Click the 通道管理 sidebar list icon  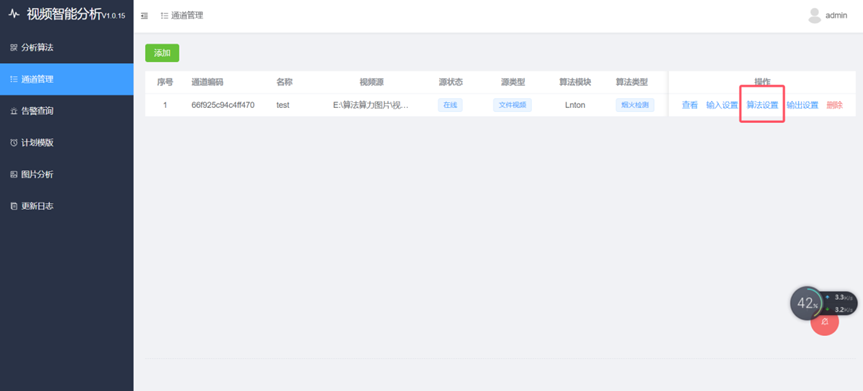tap(14, 79)
